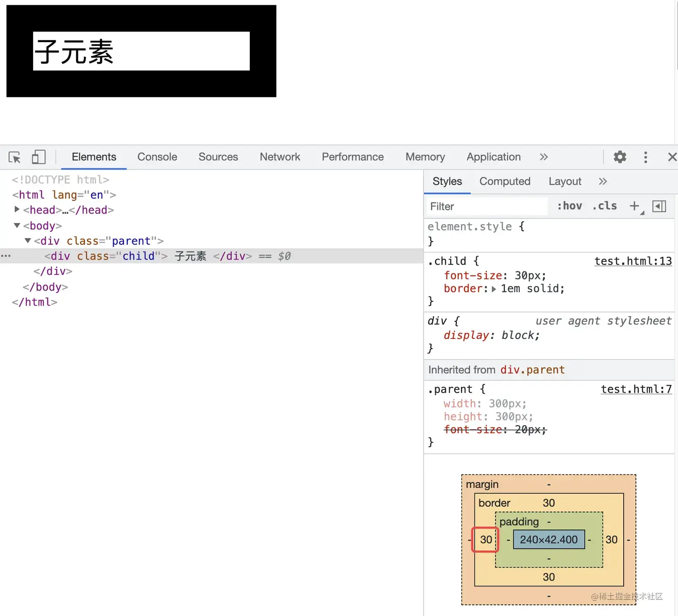Open DevTools settings gear
Screen dimensions: 678x616
tap(620, 157)
